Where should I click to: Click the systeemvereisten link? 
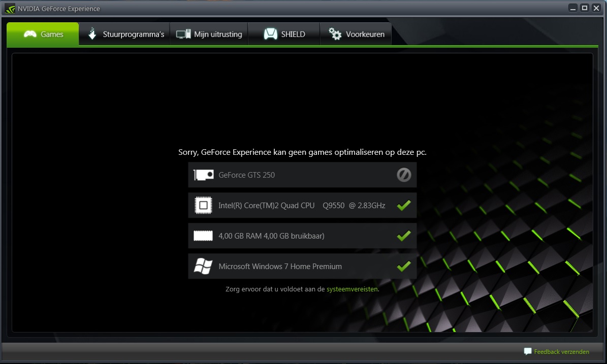pos(352,289)
